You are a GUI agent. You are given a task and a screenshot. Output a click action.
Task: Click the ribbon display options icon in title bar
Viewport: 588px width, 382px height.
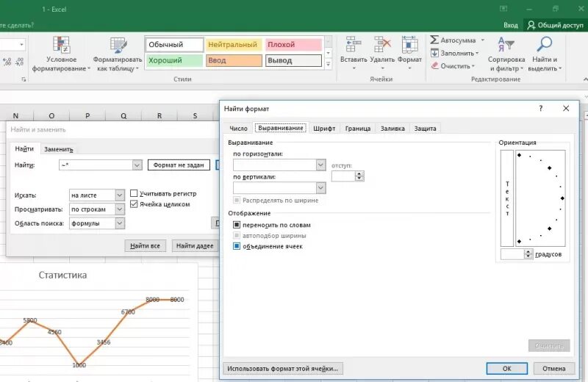pos(503,9)
